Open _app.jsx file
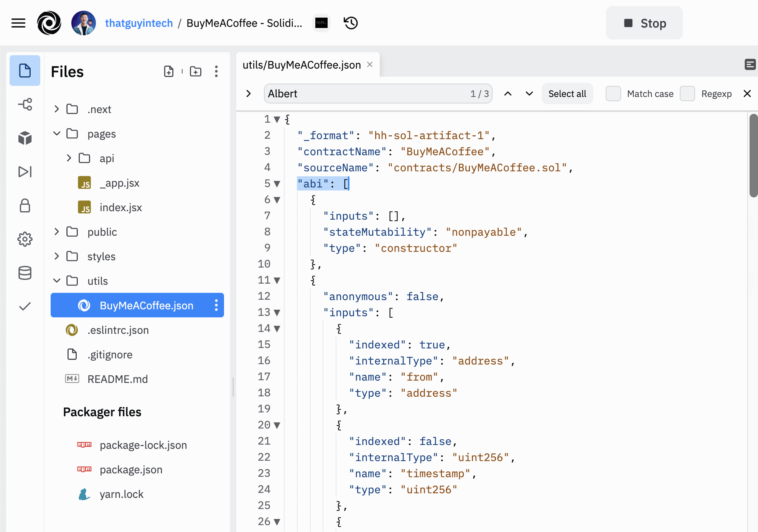Image resolution: width=758 pixels, height=532 pixels. click(x=119, y=183)
